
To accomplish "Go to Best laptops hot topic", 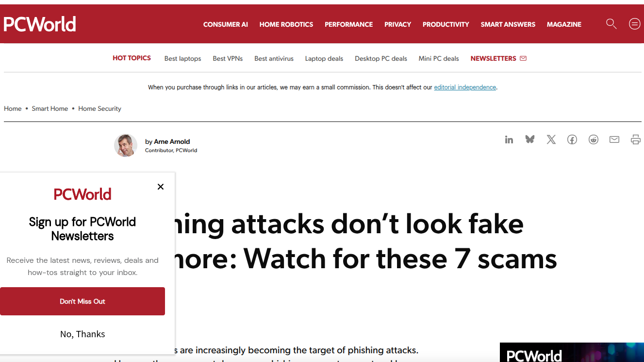I will point(182,58).
